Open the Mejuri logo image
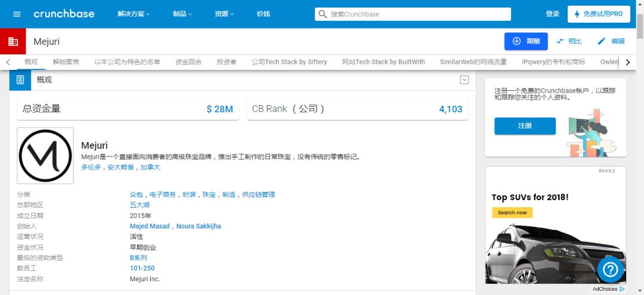Image resolution: width=644 pixels, height=295 pixels. click(45, 155)
